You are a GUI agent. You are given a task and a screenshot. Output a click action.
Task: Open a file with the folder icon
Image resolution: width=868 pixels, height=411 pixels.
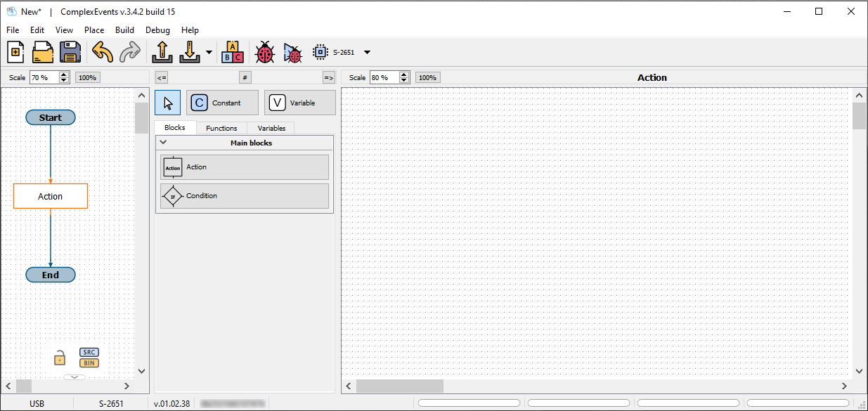[x=43, y=53]
